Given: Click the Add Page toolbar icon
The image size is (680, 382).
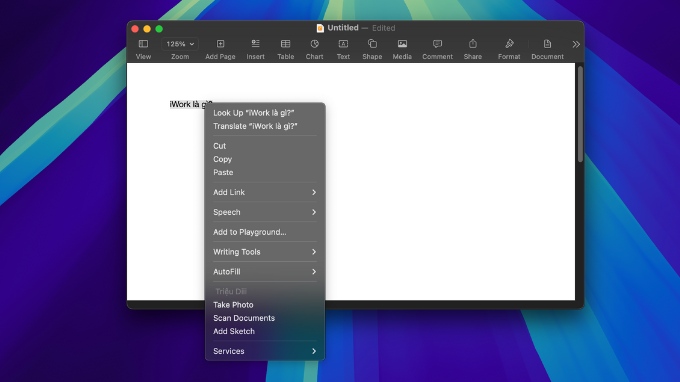Looking at the screenshot, I should (x=220, y=44).
